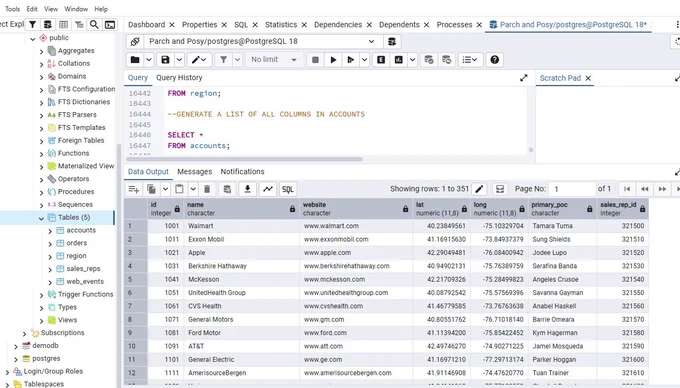Open the Messages output tab
Screen dimensions: 680x388
pos(195,172)
